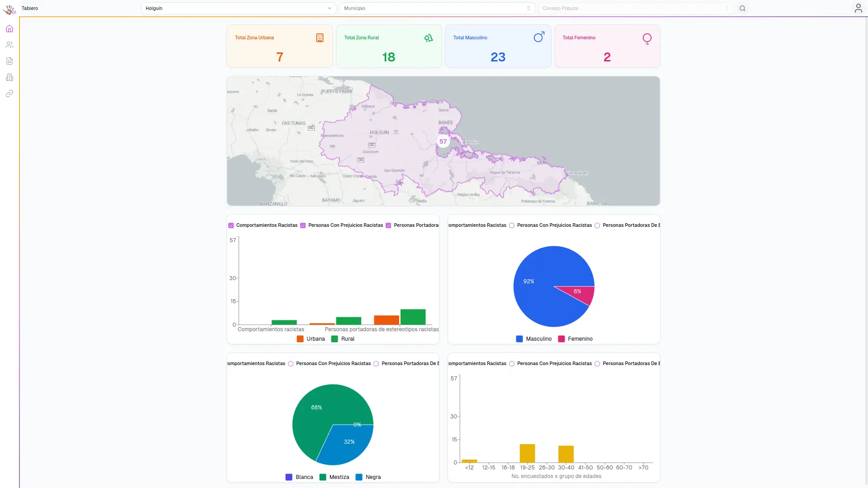Open the Consejo Popular dropdown

(x=636, y=8)
